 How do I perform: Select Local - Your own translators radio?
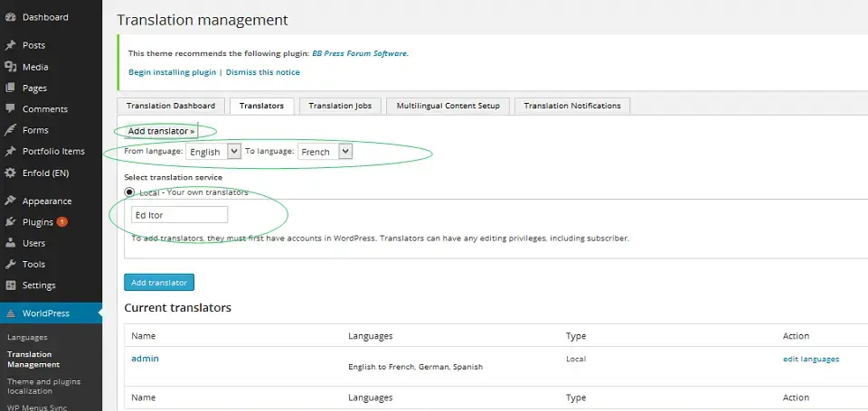tap(129, 192)
